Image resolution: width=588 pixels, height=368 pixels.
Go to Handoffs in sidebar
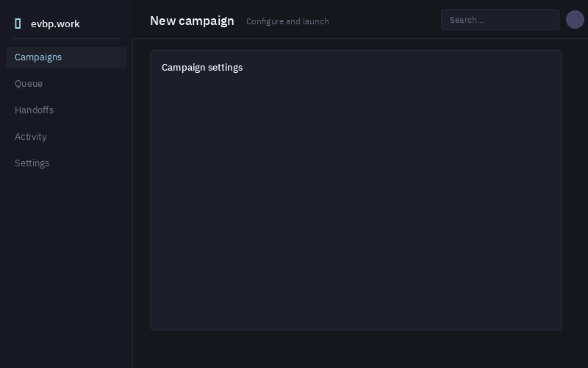point(66,110)
